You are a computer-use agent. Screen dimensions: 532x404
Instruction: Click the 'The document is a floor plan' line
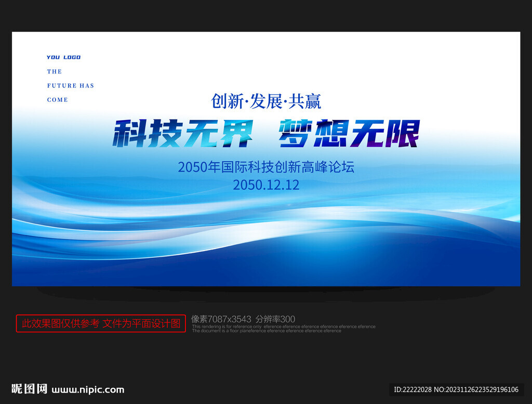pos(267,331)
